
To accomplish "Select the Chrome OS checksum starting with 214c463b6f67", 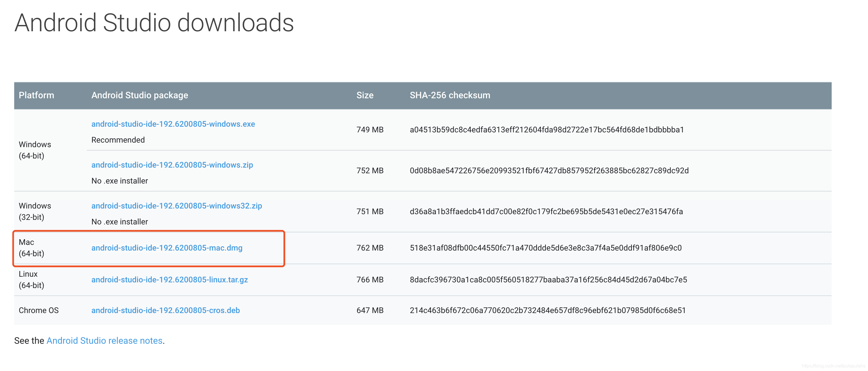I will pos(548,310).
